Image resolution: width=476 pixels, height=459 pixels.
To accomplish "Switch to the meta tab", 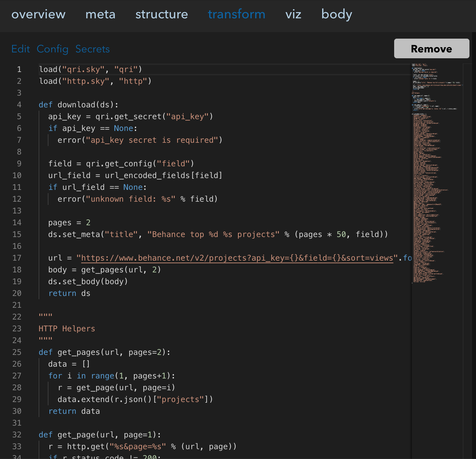I will (100, 14).
